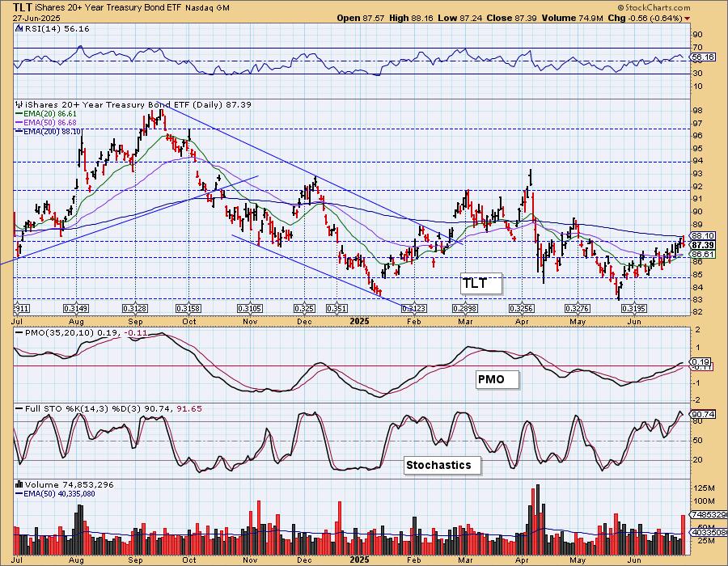
Task: Click the 'EMA(20) 86.61' legend text
Action: click(51, 114)
